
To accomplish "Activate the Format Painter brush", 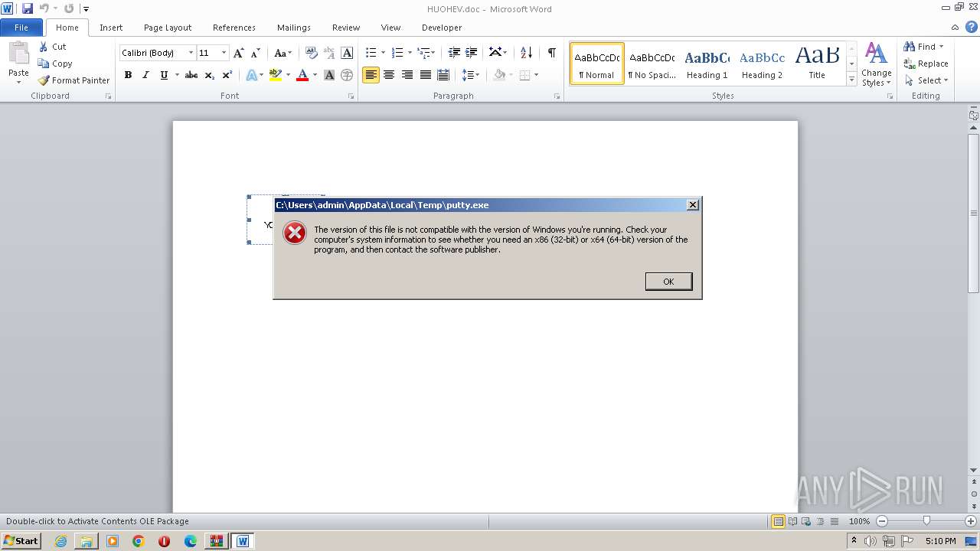I will 73,80.
